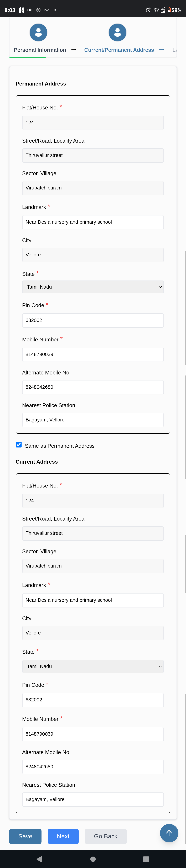
Task: Focus the Permanent Address Pin Code field
Action: click(x=93, y=320)
